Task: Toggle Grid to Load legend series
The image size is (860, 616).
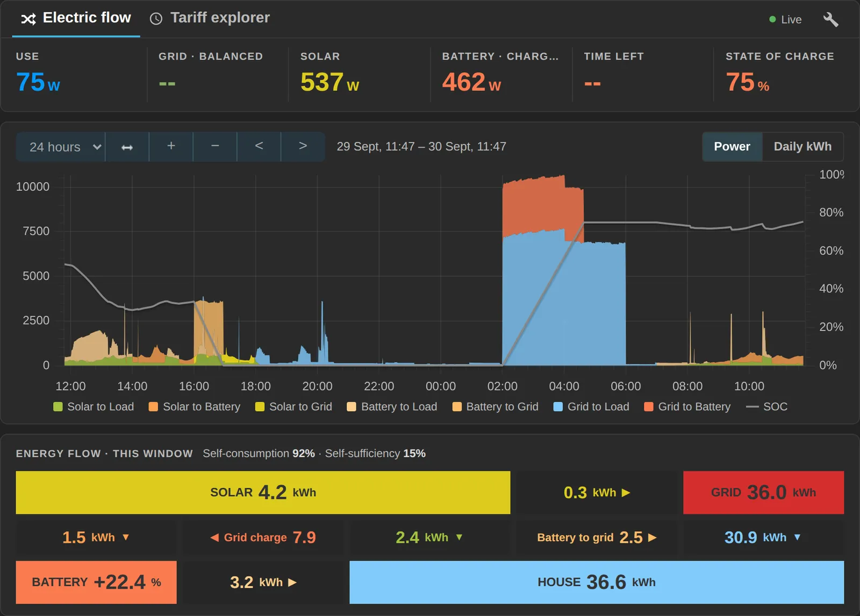Action: pos(591,407)
